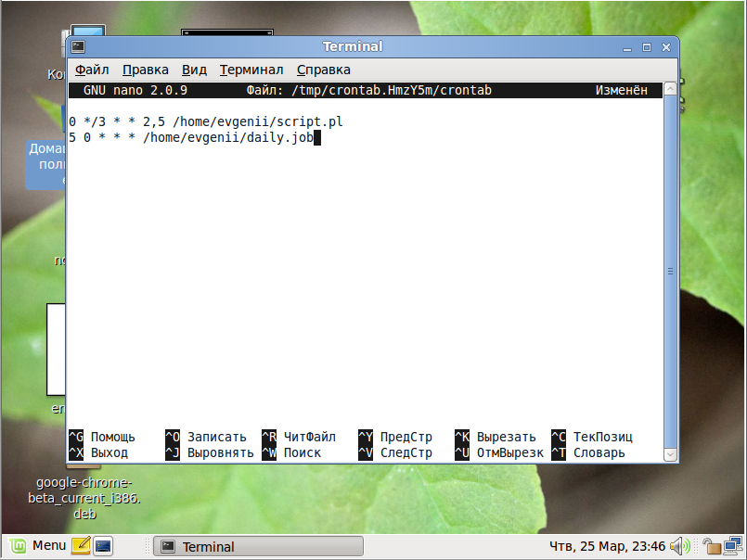Click the Изменён status in nano header
The width and height of the screenshot is (747, 560).
pyautogui.click(x=621, y=90)
